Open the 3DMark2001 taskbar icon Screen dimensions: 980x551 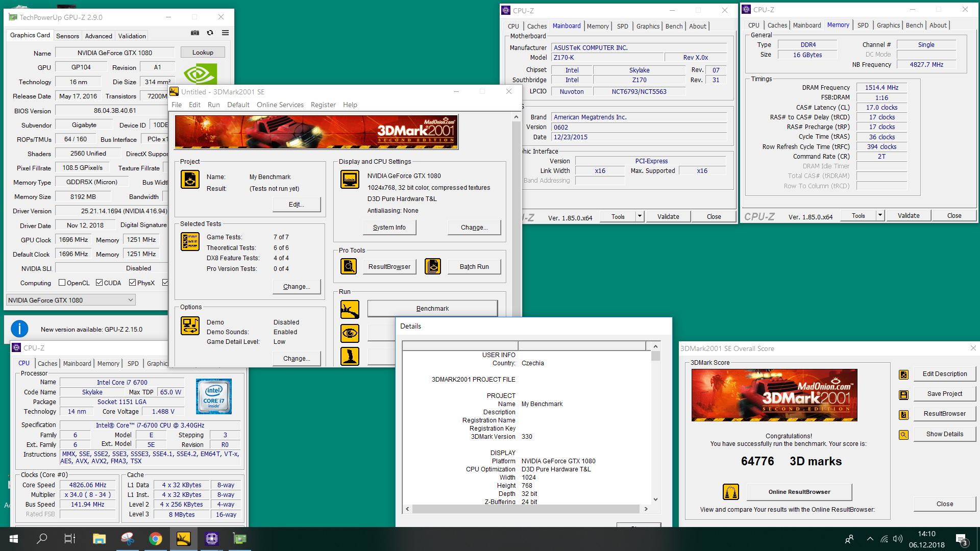click(x=183, y=539)
